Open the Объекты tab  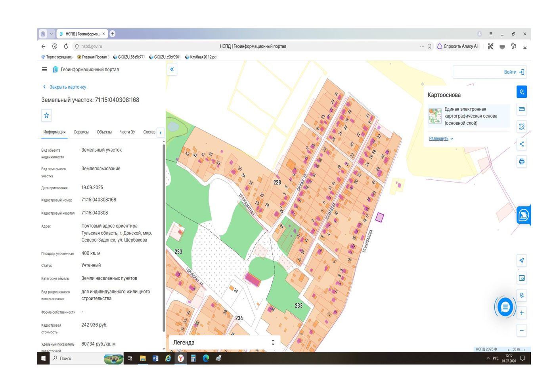click(104, 132)
